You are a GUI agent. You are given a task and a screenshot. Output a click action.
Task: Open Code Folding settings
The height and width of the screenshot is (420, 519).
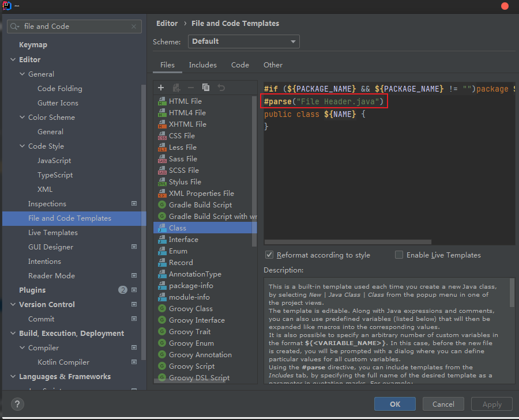click(74, 89)
